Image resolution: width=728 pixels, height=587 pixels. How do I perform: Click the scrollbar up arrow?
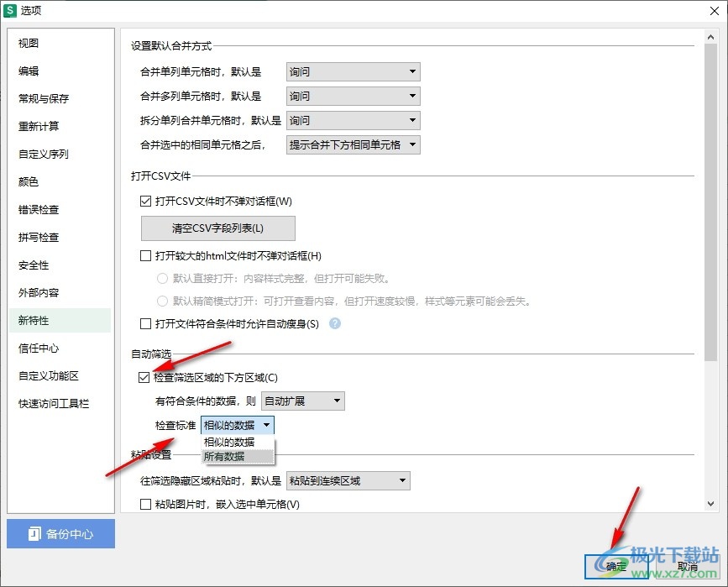pyautogui.click(x=710, y=37)
